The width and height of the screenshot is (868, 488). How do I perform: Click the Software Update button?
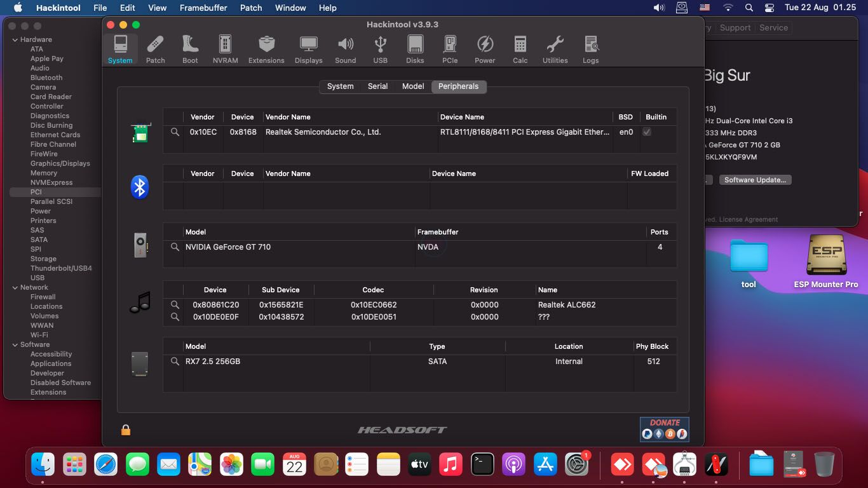coord(755,180)
